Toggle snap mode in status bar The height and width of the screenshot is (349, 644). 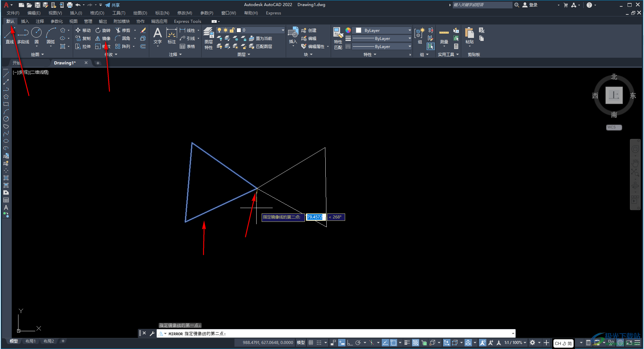(319, 343)
